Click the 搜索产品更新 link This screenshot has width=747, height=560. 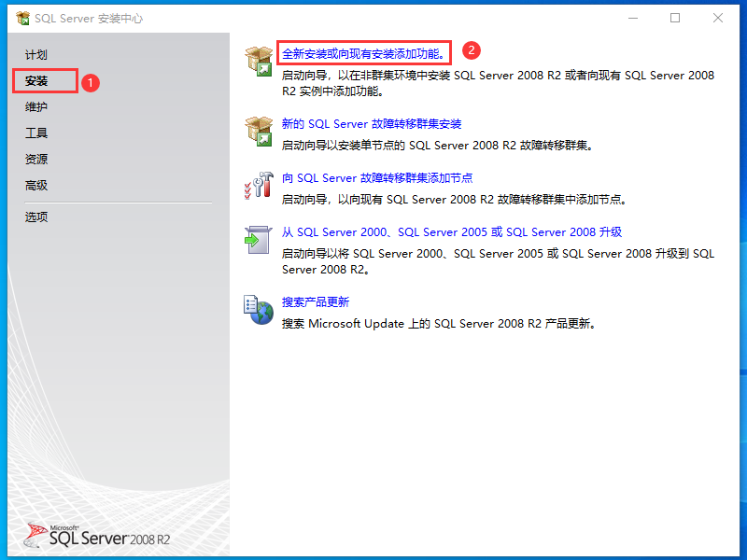point(316,302)
